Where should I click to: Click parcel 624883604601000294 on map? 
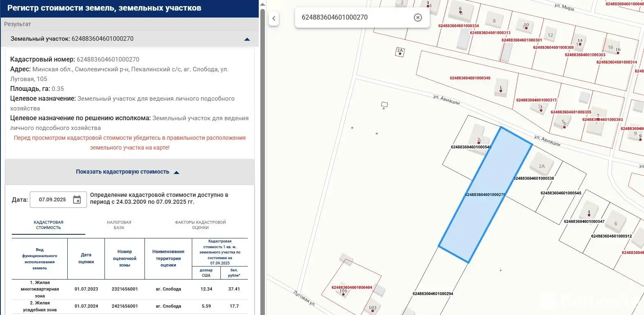coord(433,293)
